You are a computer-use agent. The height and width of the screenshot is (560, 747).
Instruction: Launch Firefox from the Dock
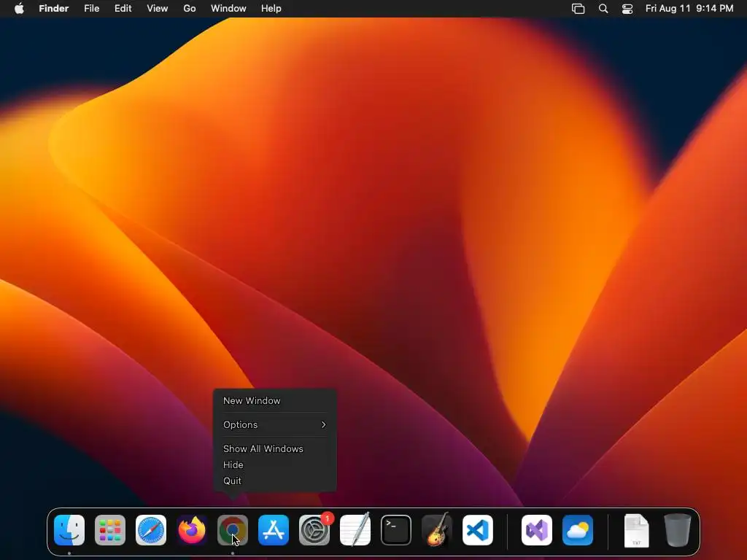click(192, 530)
